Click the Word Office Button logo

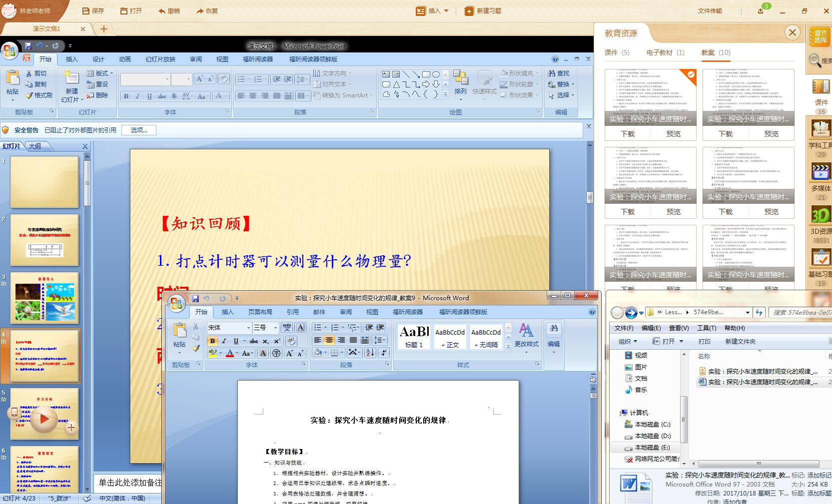[175, 303]
